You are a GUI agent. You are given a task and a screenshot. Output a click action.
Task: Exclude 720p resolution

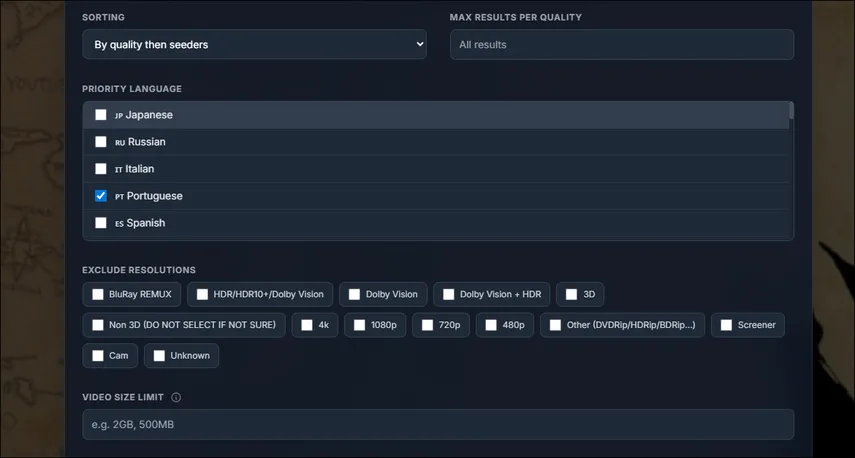pos(428,325)
